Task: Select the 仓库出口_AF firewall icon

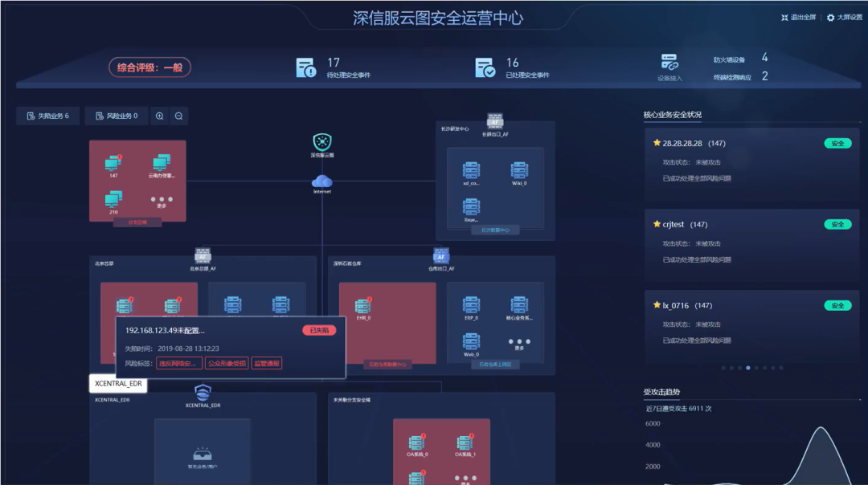Action: [x=440, y=255]
